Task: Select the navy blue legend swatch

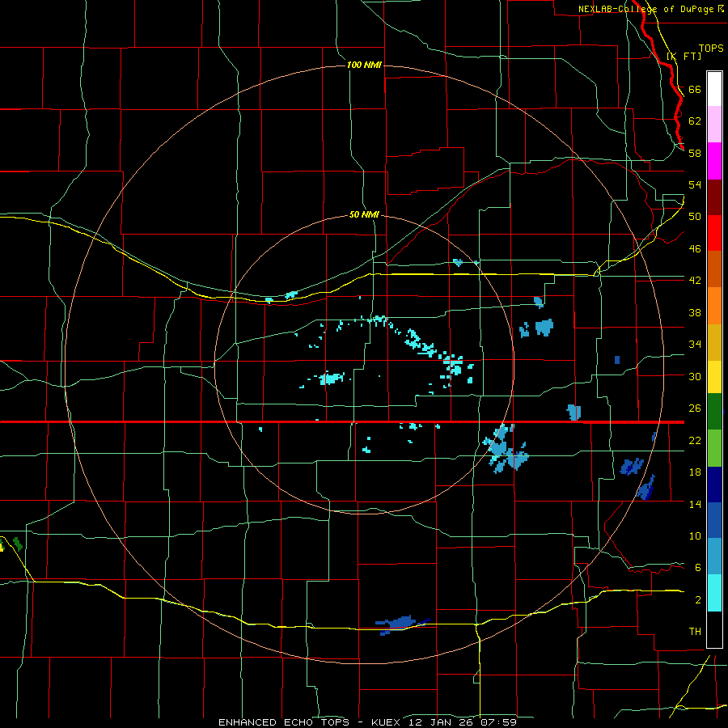Action: (x=714, y=485)
